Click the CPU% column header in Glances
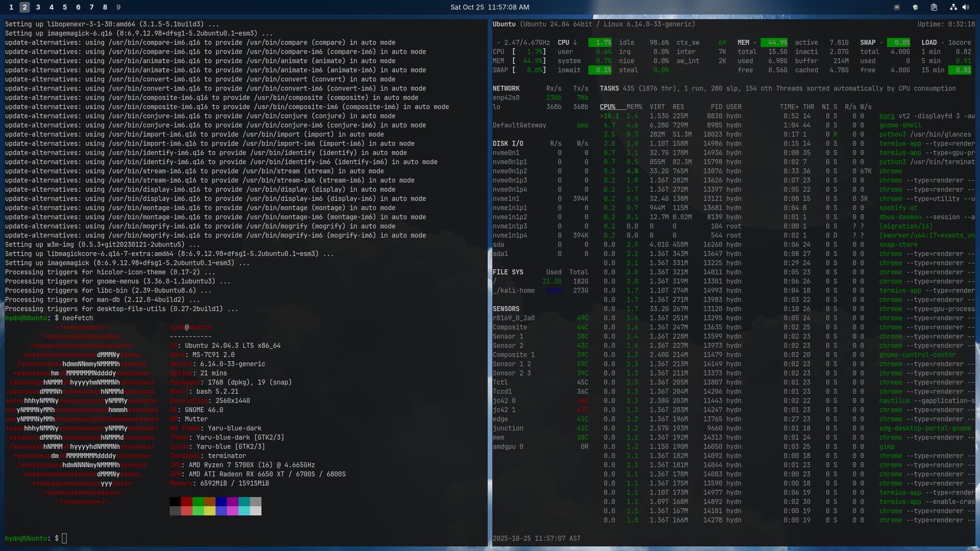980x551 pixels. coord(607,107)
